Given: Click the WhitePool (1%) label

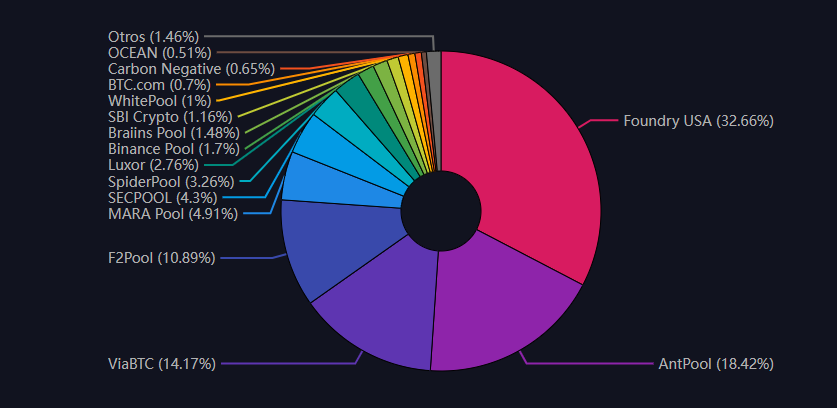Looking at the screenshot, I should 159,101.
